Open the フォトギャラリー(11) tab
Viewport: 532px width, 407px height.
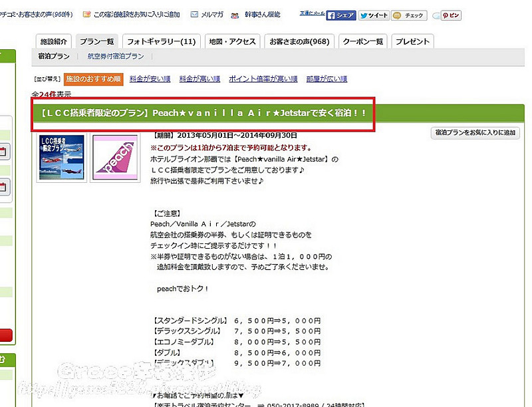click(x=162, y=42)
